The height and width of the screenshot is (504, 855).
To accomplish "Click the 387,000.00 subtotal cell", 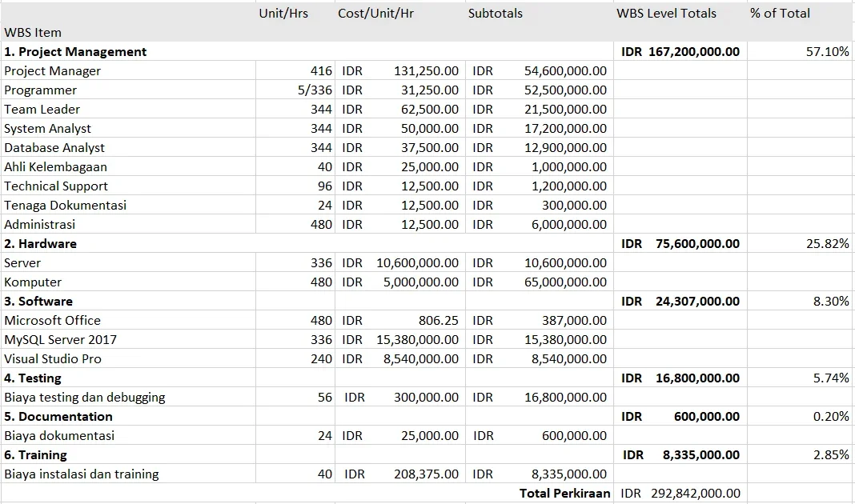I will [574, 320].
